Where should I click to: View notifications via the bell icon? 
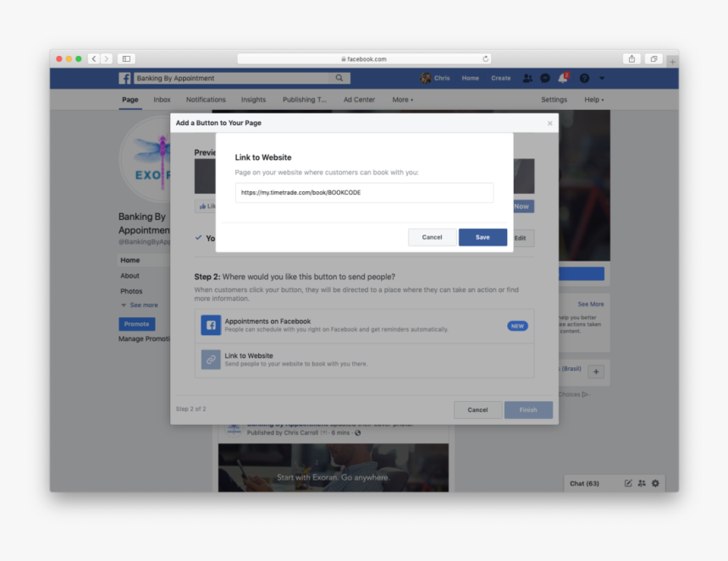(564, 77)
